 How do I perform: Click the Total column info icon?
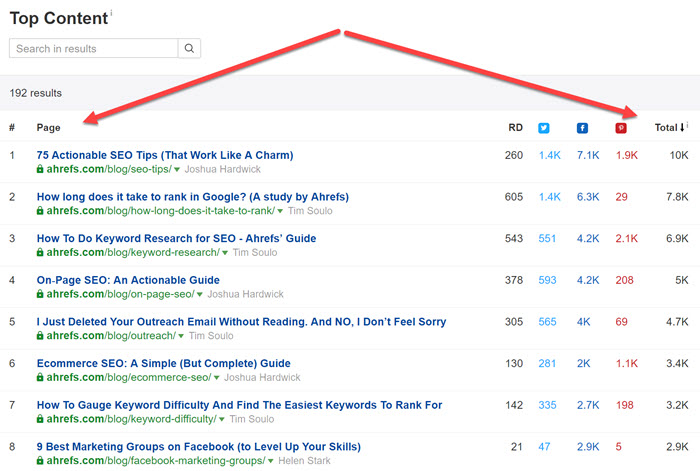pos(690,126)
